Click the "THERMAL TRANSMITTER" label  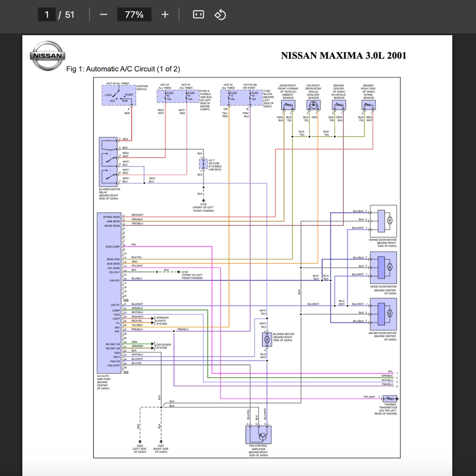click(388, 406)
